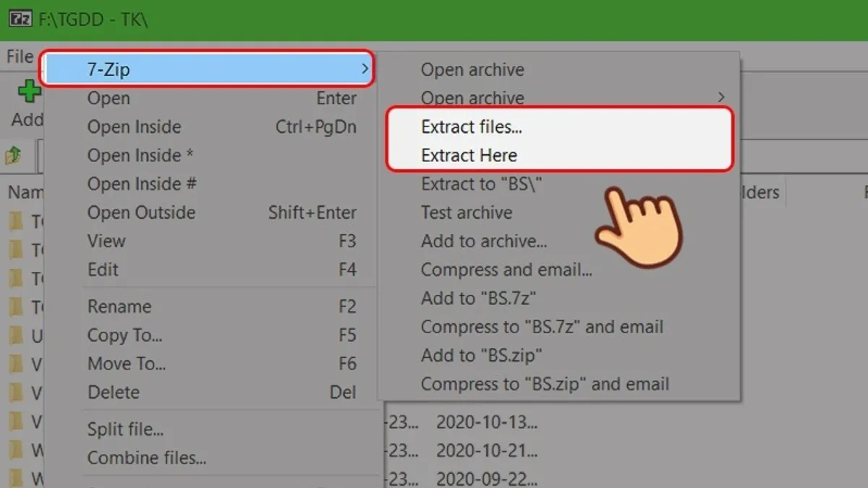Choose Delete in the context menu
Screen dimensions: 868x488
pyautogui.click(x=114, y=393)
